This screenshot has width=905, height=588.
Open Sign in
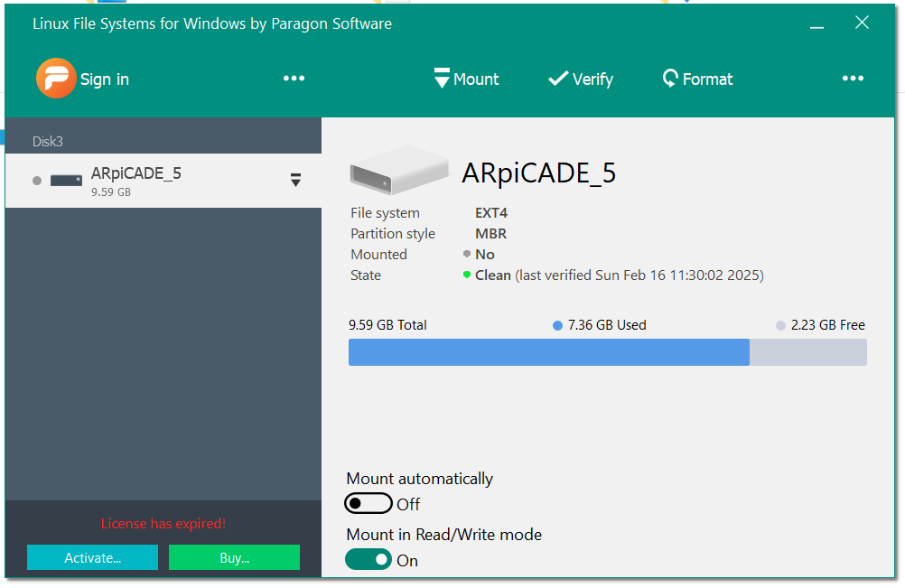pos(105,79)
